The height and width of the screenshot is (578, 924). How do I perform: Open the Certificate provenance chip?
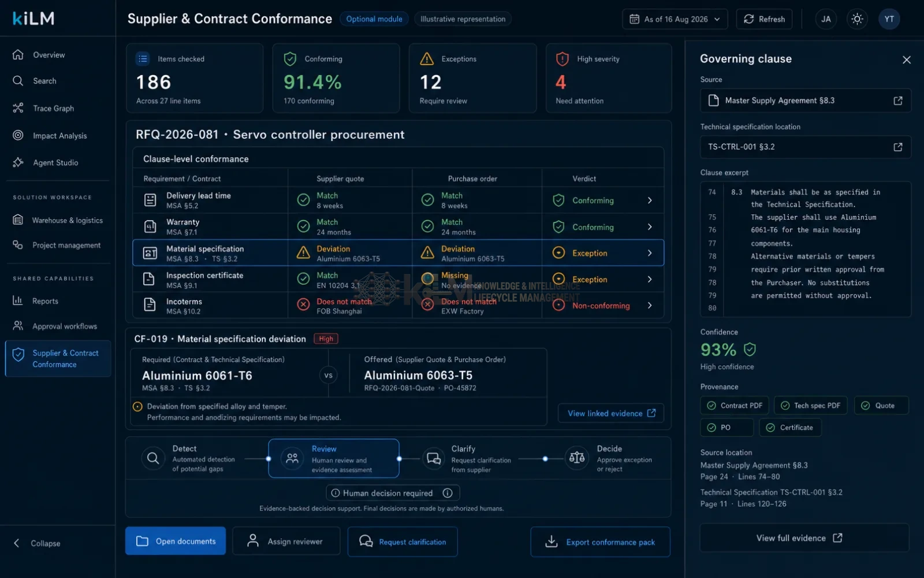pos(789,428)
